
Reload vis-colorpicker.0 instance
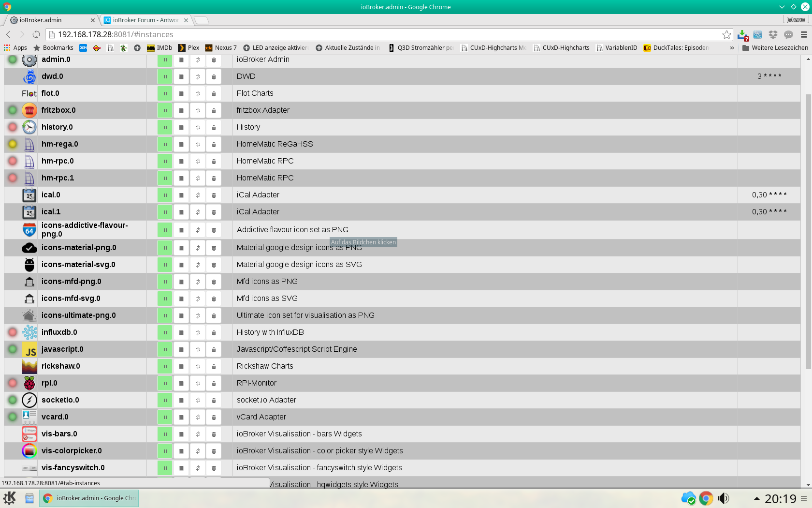(198, 451)
